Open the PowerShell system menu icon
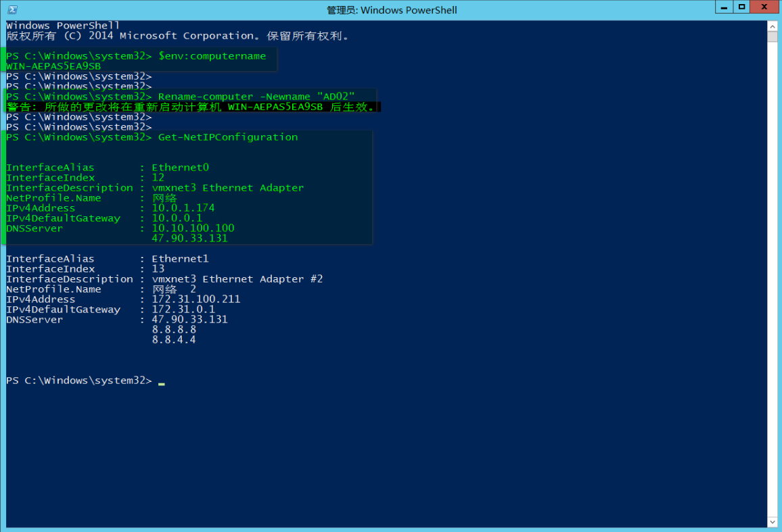The height and width of the screenshot is (532, 782). 12,9
